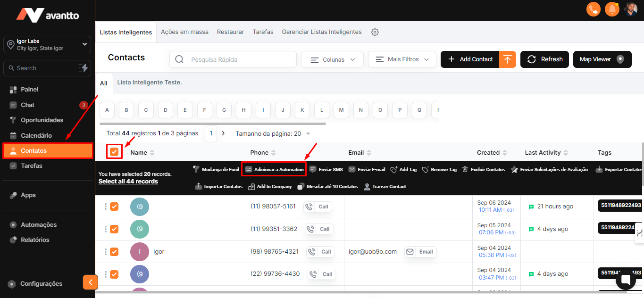
Task: Uncheck checkbox for contact (11) 98057-5161
Action: coord(114,207)
